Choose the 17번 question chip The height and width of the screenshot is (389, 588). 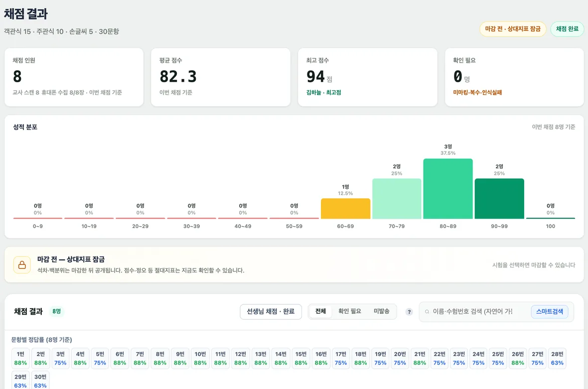tap(341, 358)
